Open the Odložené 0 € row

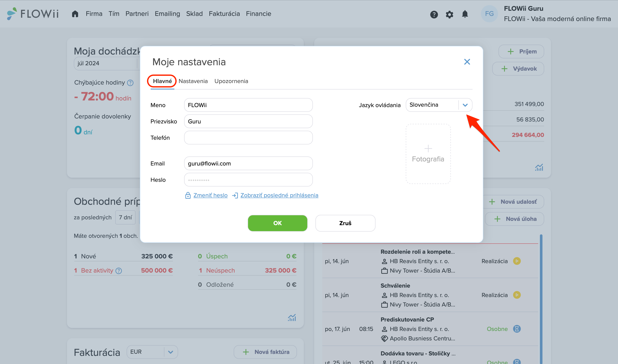click(x=247, y=285)
